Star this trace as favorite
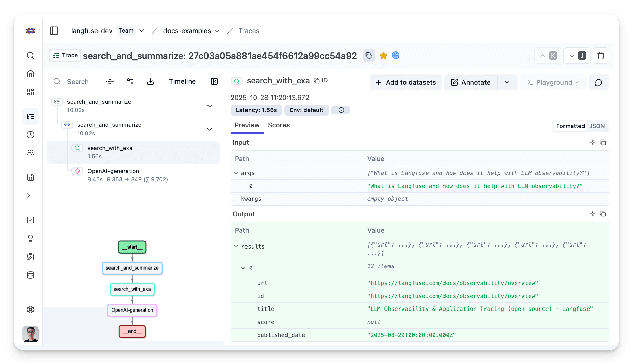This screenshot has height=364, width=633. [383, 55]
